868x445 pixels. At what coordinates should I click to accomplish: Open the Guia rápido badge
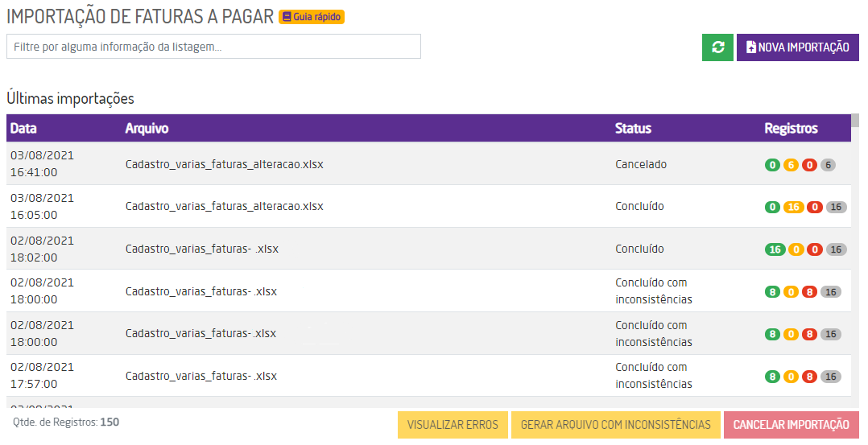coord(312,17)
